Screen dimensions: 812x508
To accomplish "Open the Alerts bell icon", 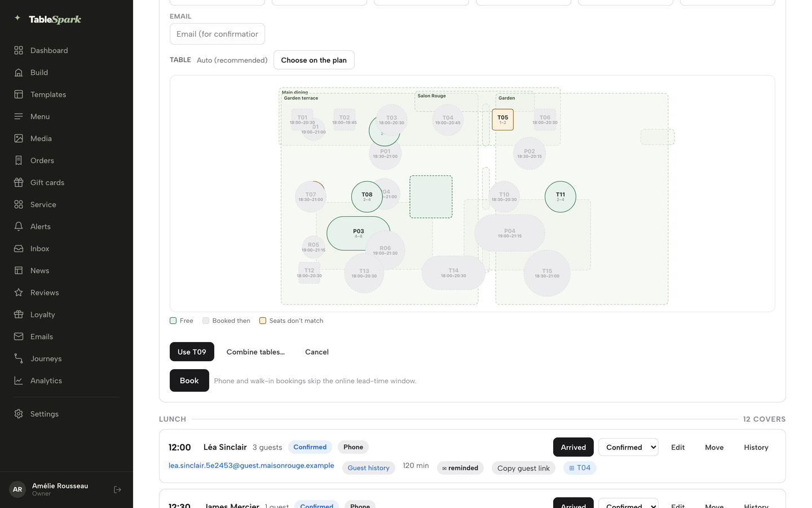I will 19,226.
